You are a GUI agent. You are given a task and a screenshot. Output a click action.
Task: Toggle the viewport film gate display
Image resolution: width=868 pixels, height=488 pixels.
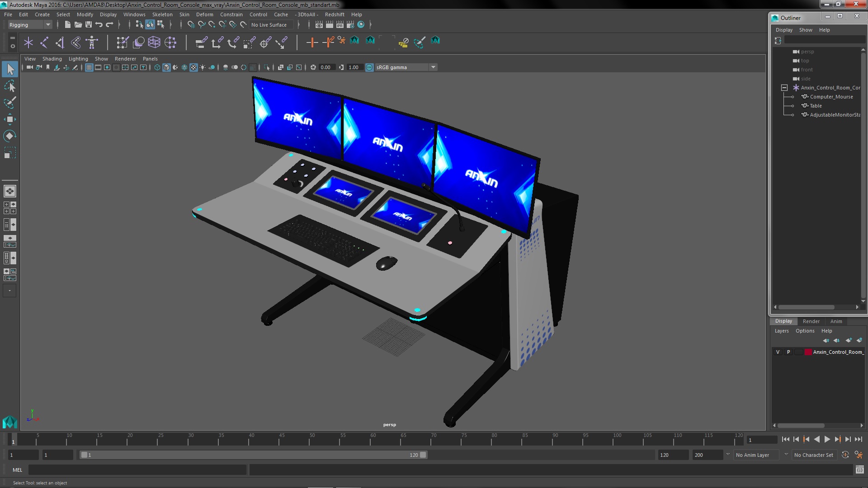coord(98,67)
